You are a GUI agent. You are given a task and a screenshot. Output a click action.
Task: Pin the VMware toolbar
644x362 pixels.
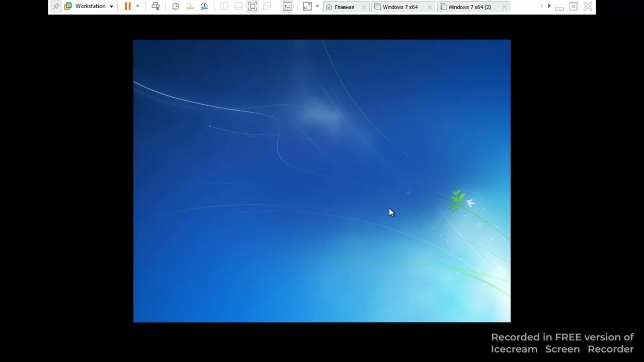[56, 7]
